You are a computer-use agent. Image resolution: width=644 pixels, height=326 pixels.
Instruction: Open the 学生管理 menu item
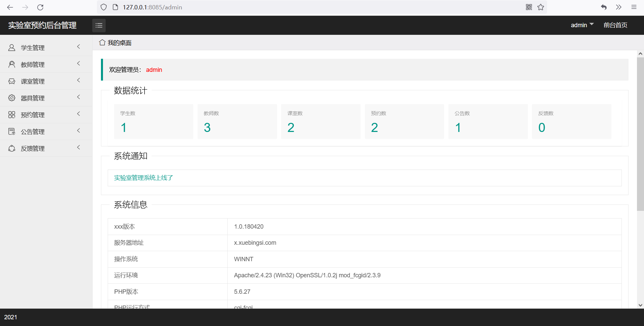(46, 48)
